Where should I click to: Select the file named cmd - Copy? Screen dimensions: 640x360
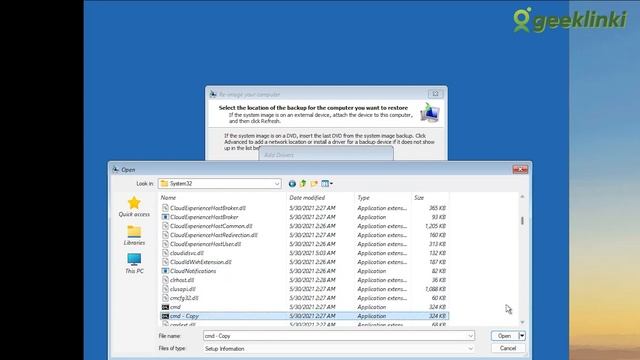pyautogui.click(x=184, y=316)
